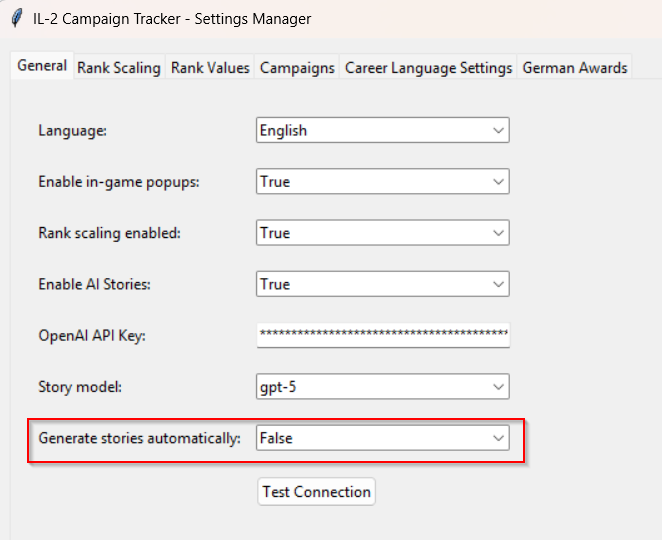Go to the Rank Values tab
The width and height of the screenshot is (662, 540).
(x=210, y=68)
